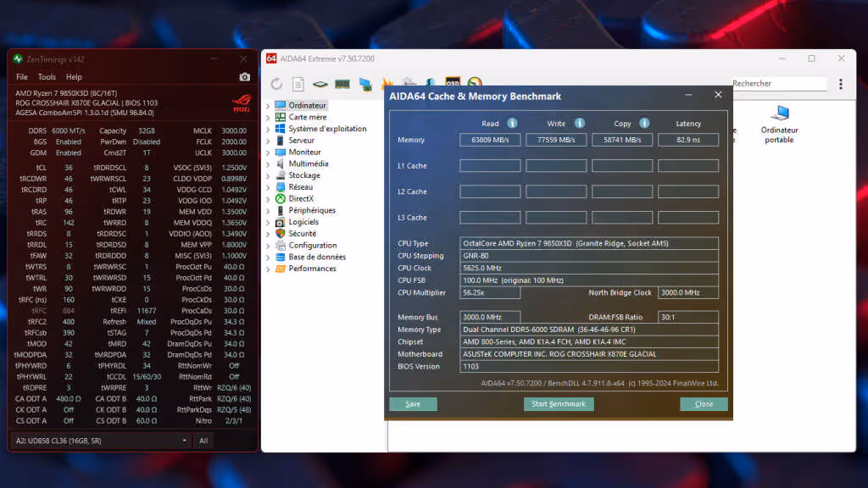
Task: Click the BIOS Version 1103 value
Action: pyautogui.click(x=589, y=366)
